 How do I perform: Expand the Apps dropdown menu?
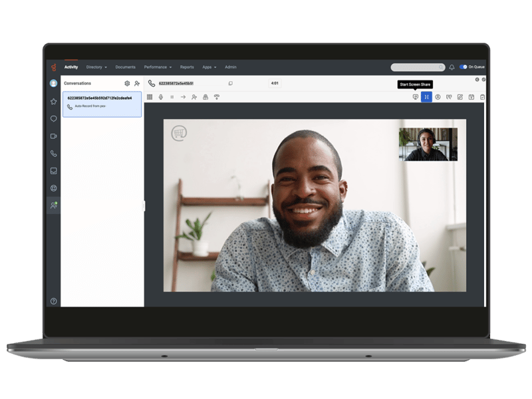tap(209, 67)
